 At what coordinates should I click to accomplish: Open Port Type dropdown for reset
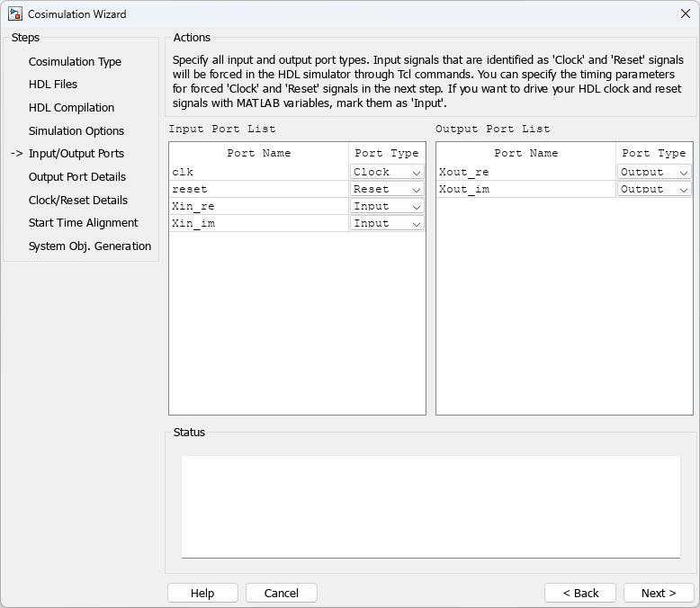(387, 189)
